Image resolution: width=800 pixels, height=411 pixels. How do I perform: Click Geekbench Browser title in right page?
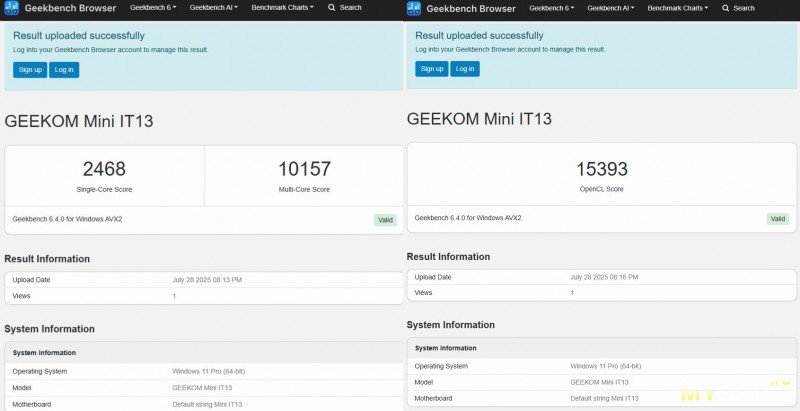(471, 9)
